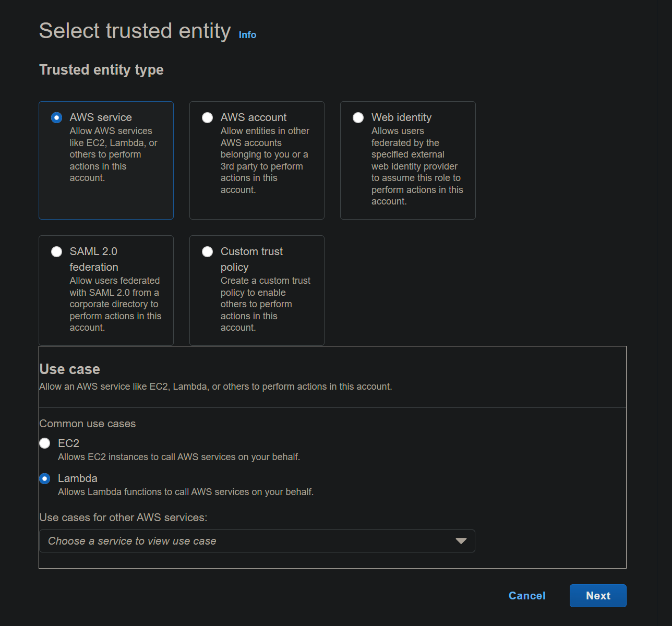
Task: Select the Web identity radio button
Action: point(358,118)
